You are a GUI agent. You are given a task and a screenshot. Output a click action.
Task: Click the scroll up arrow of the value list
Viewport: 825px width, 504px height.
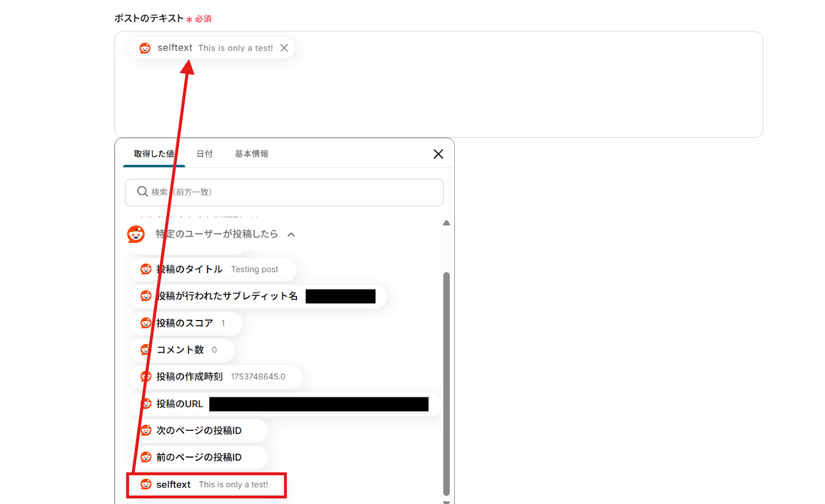tap(447, 223)
